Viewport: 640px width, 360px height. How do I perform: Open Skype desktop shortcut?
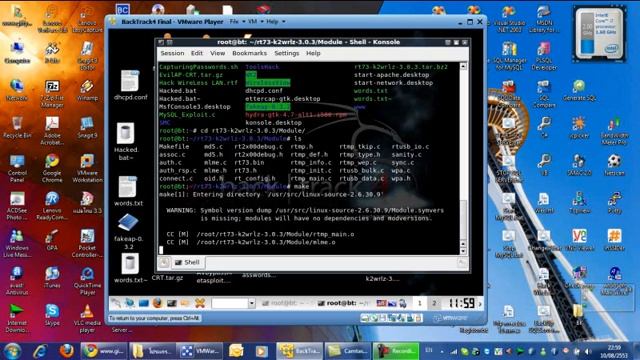pyautogui.click(x=52, y=315)
